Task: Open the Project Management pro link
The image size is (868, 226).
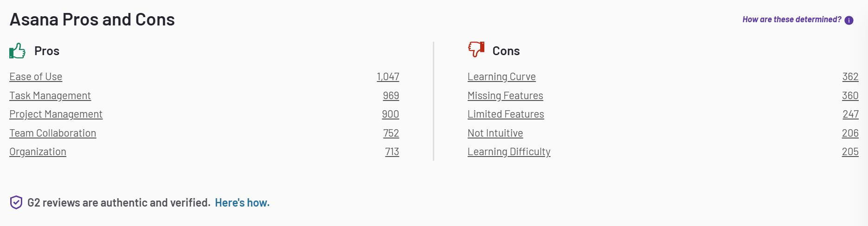Action: pyautogui.click(x=56, y=114)
